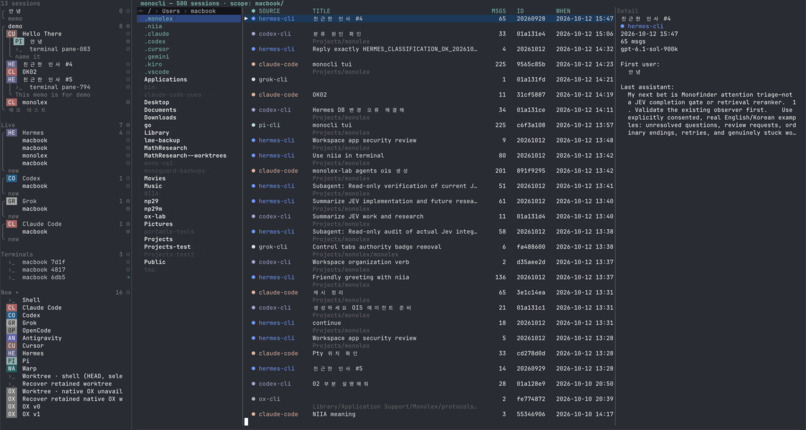Click the Users breadcrumb segment

click(x=171, y=11)
